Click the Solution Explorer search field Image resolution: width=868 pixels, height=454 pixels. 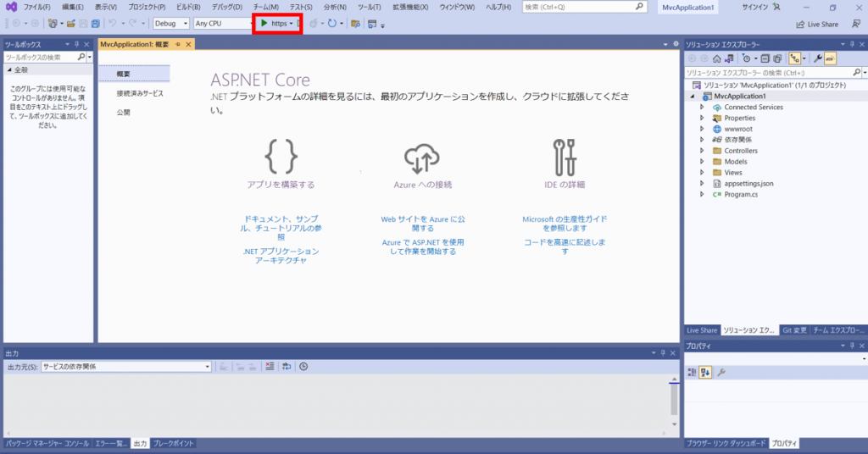[768, 73]
